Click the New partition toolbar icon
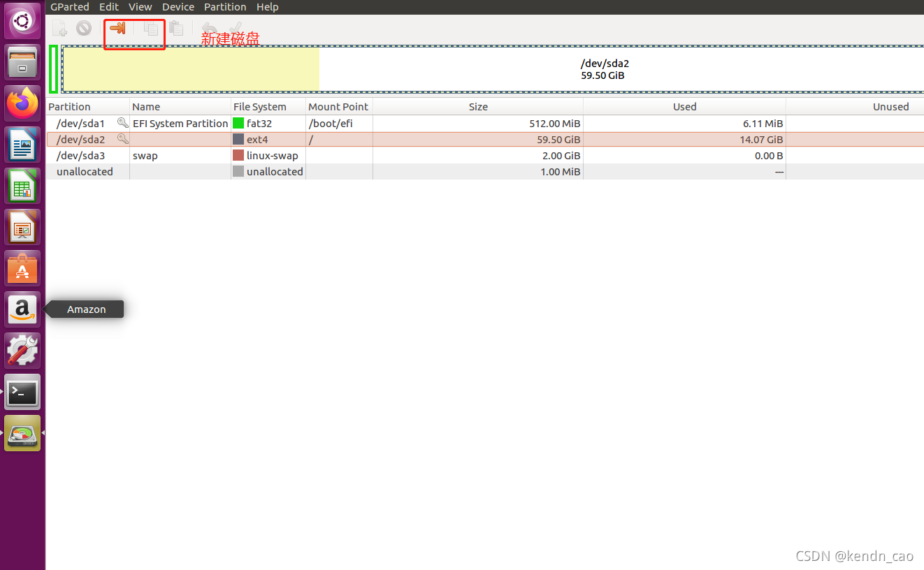Image resolution: width=924 pixels, height=570 pixels. [60, 28]
